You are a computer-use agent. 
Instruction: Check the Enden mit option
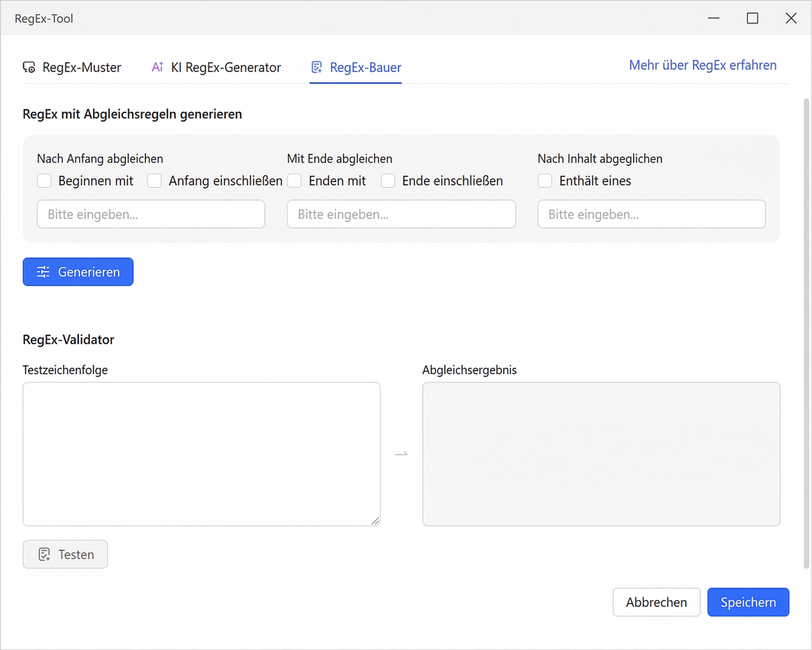point(295,181)
